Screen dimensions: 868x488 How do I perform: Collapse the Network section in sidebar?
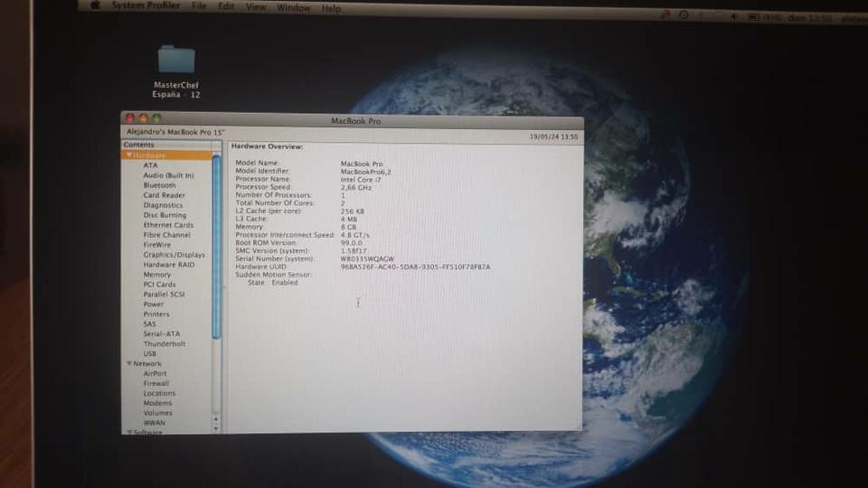tap(129, 363)
